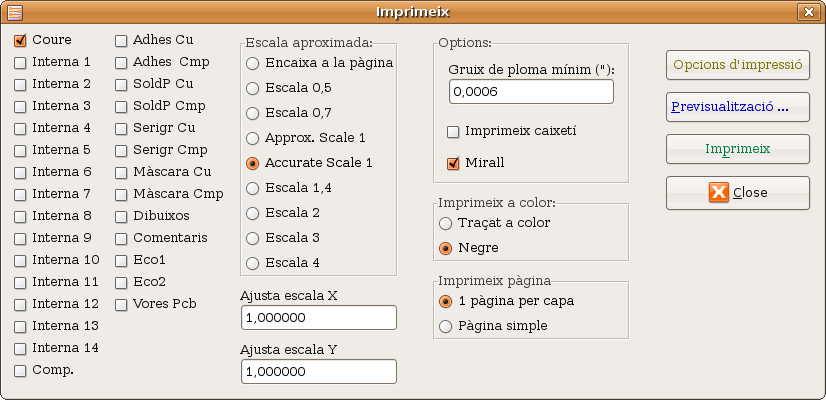The image size is (826, 400).
Task: Enable the Serigr Cmp layer checkbox
Action: point(121,151)
